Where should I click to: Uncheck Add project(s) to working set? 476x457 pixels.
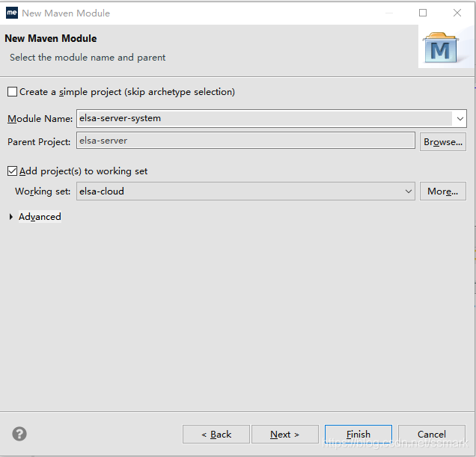click(x=12, y=171)
